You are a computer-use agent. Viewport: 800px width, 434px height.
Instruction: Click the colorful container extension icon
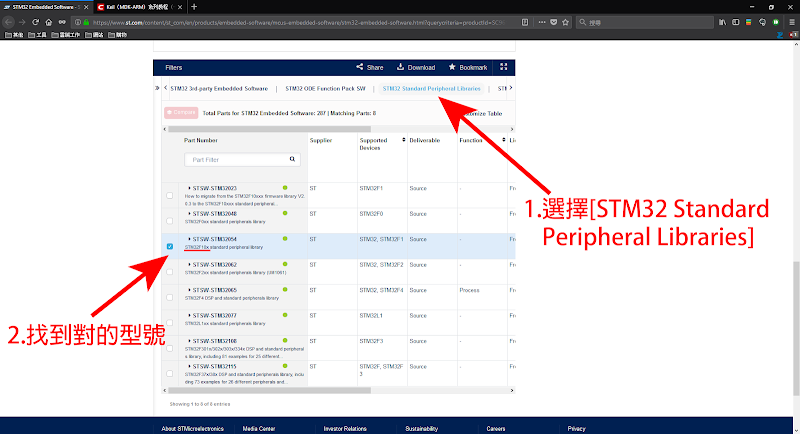point(748,22)
